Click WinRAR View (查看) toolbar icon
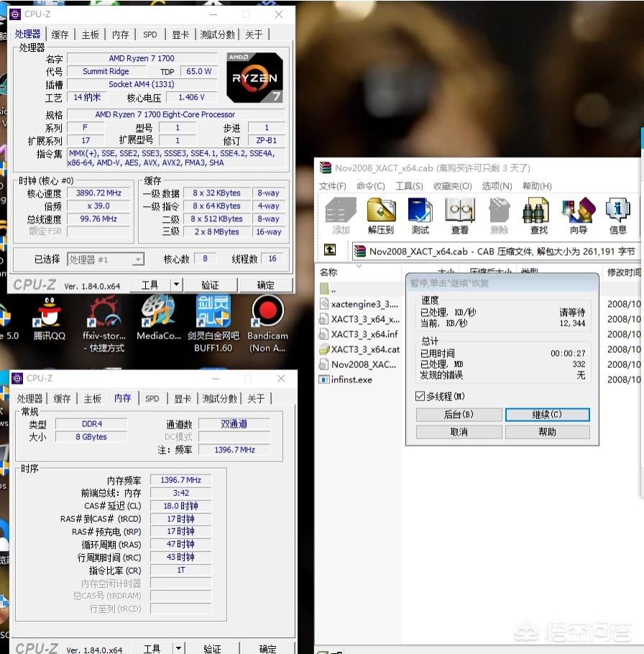The height and width of the screenshot is (654, 644). click(460, 216)
